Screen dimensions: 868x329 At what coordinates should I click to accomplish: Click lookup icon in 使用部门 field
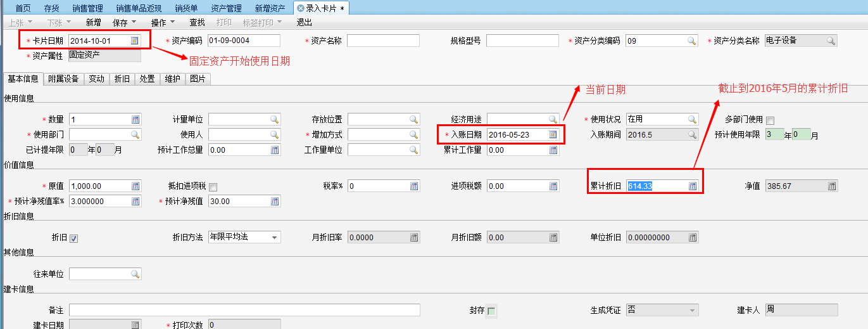[x=135, y=134]
